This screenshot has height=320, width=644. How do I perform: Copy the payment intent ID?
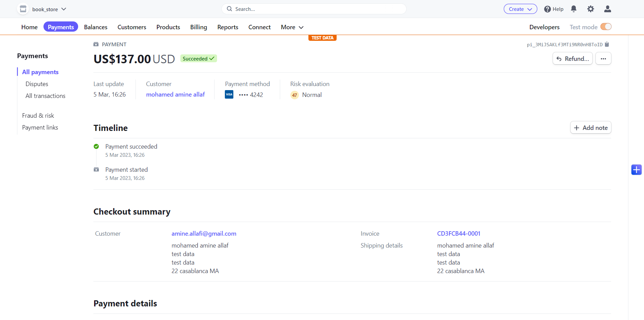coord(607,45)
